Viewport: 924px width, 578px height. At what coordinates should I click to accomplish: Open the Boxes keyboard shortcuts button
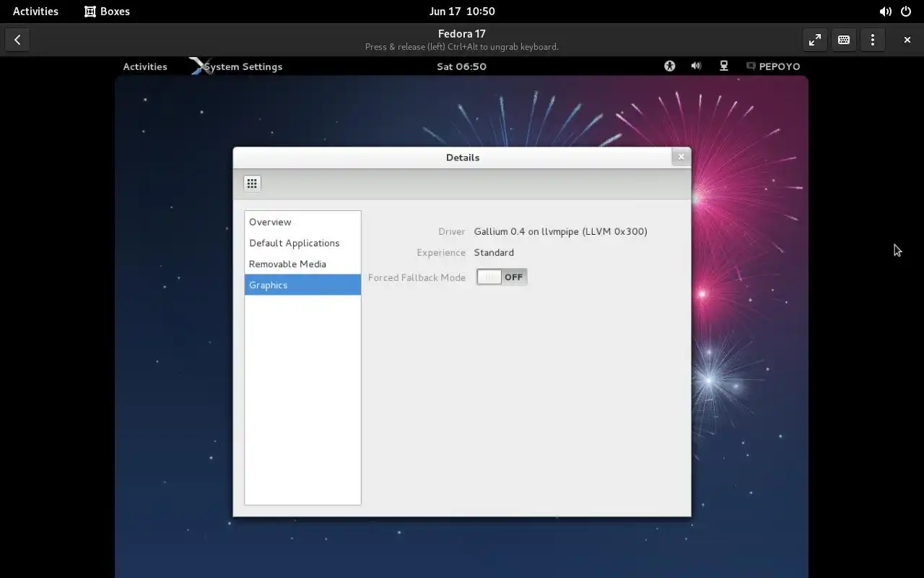844,40
